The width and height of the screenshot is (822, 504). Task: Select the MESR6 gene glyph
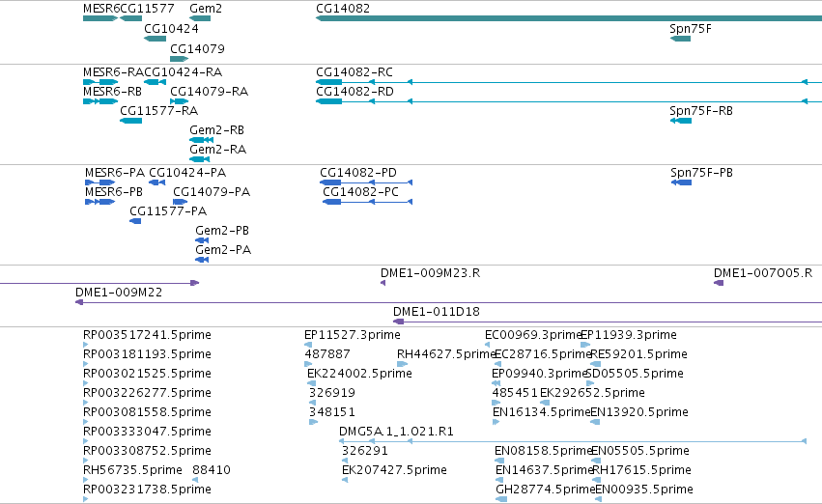click(100, 18)
